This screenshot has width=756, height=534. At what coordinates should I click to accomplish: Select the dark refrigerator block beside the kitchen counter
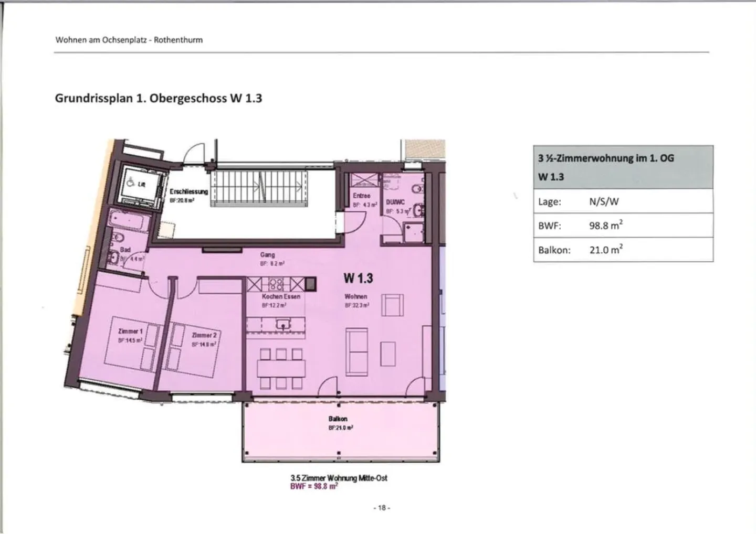(311, 284)
